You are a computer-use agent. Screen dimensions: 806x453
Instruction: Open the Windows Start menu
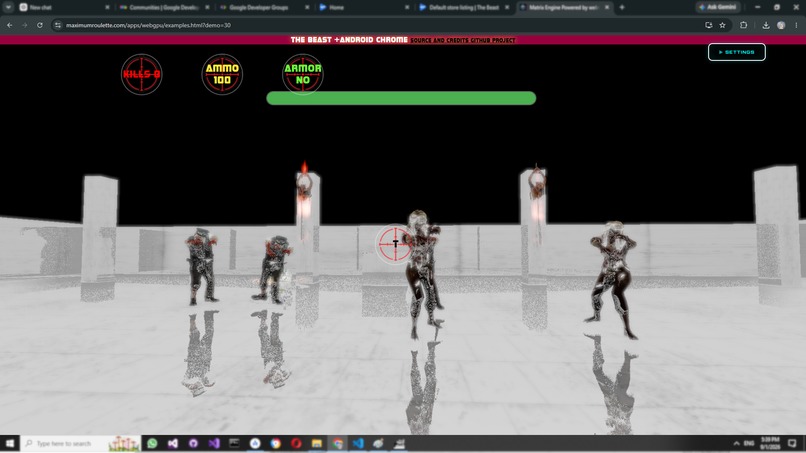10,443
